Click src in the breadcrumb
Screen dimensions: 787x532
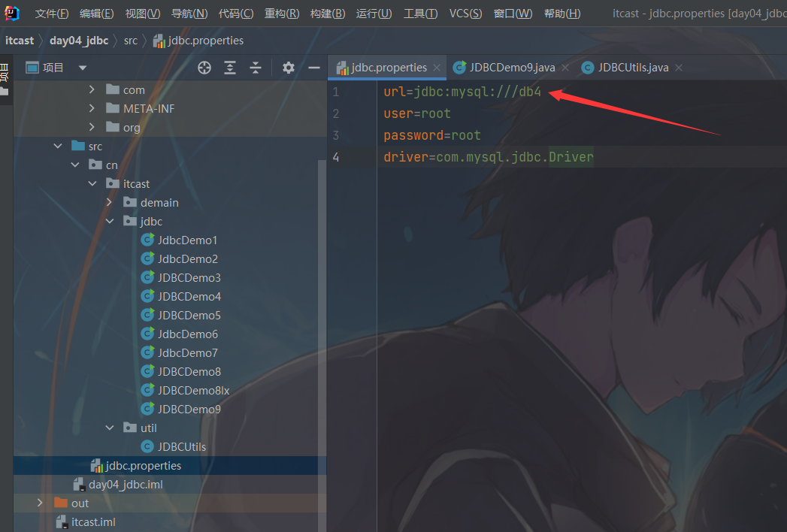(x=131, y=41)
